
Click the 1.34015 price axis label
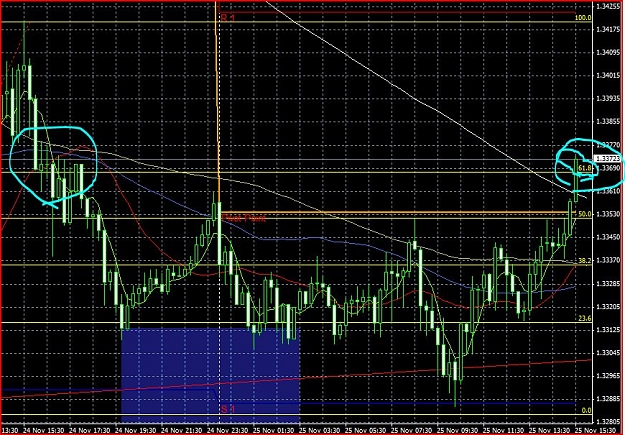click(x=607, y=75)
